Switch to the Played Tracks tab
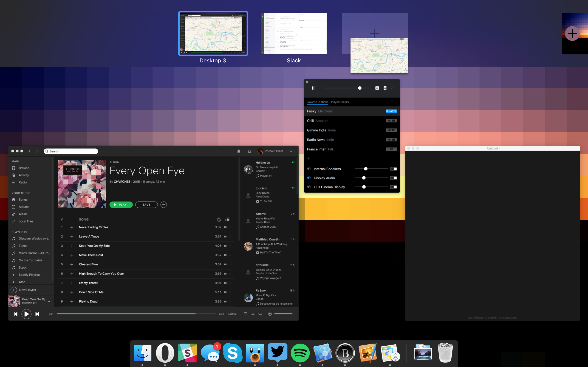 tap(340, 102)
